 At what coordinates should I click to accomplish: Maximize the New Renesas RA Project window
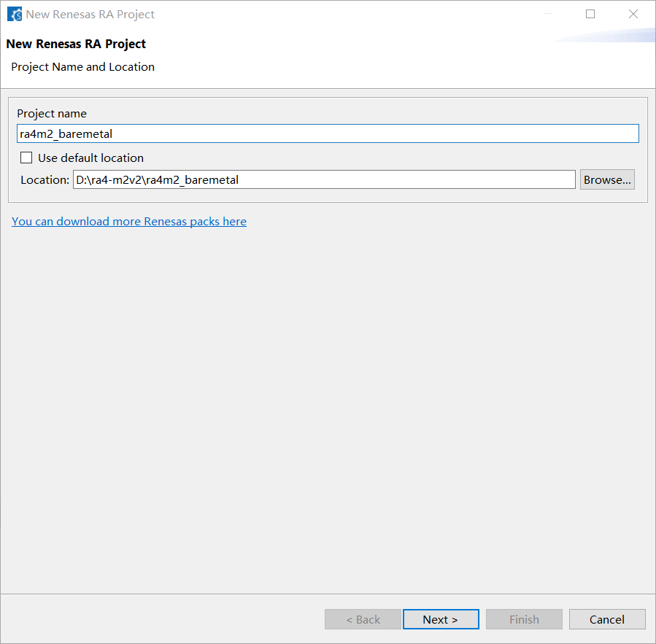click(590, 14)
